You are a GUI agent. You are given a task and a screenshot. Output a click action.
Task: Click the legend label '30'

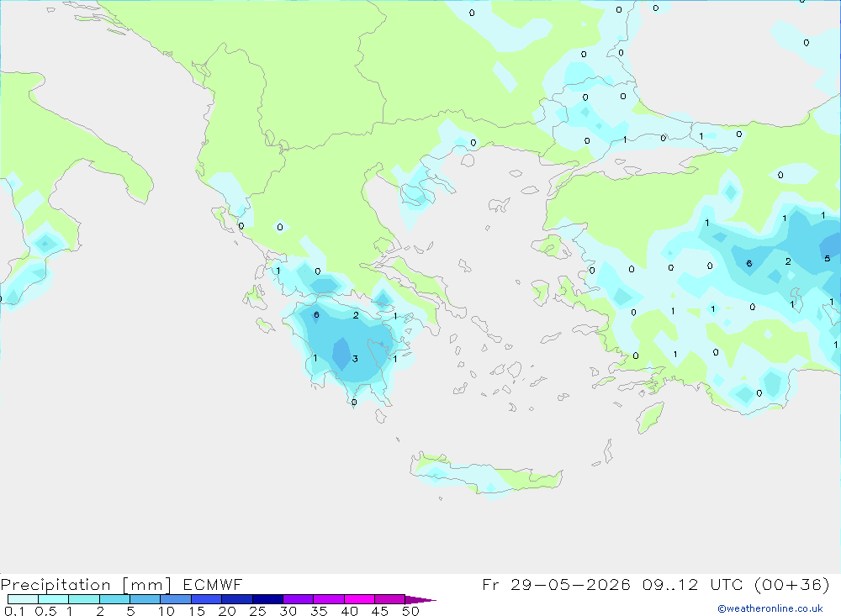[x=288, y=611]
